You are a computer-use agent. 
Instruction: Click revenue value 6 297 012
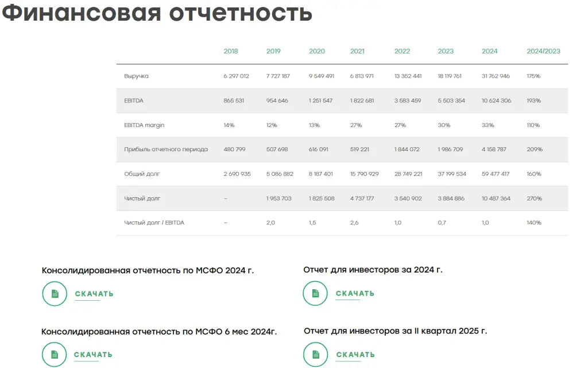(236, 76)
